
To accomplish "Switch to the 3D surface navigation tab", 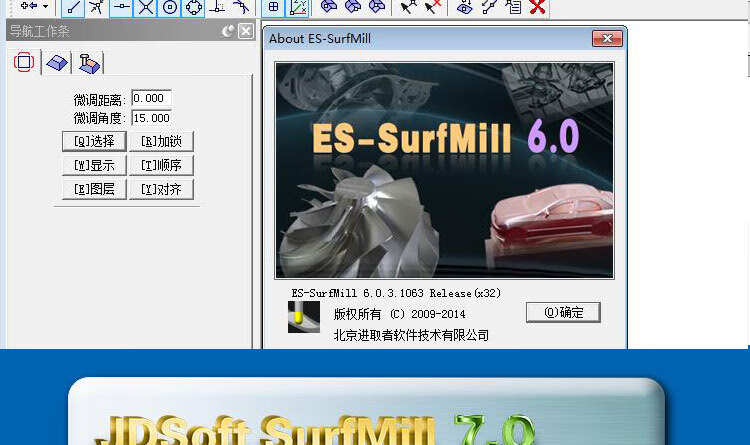I will click(57, 63).
